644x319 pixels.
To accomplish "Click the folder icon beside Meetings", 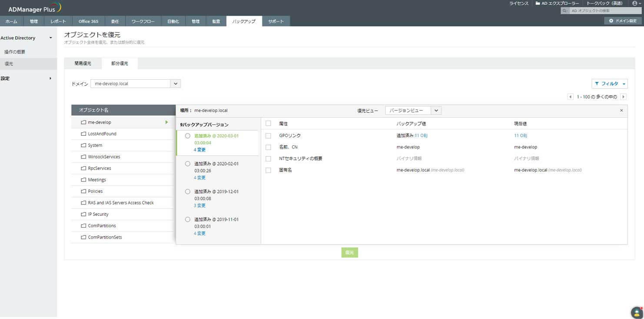I will (x=83, y=180).
